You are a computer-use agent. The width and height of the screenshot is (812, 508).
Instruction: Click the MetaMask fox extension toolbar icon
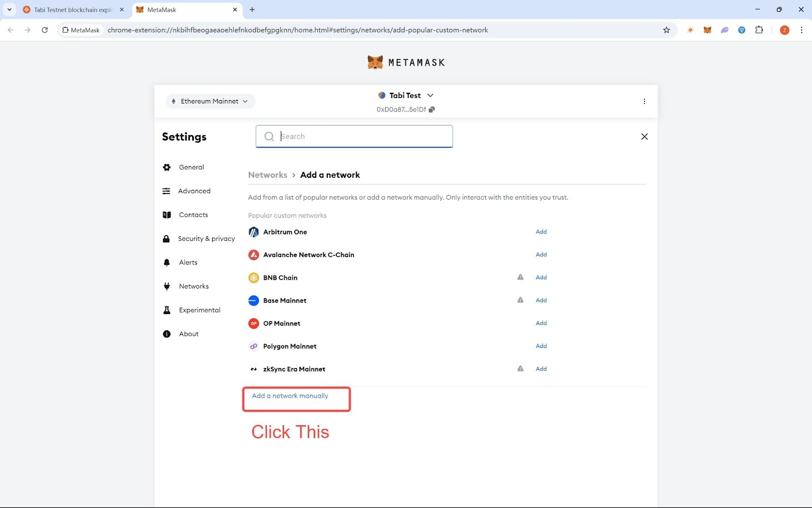pyautogui.click(x=707, y=30)
